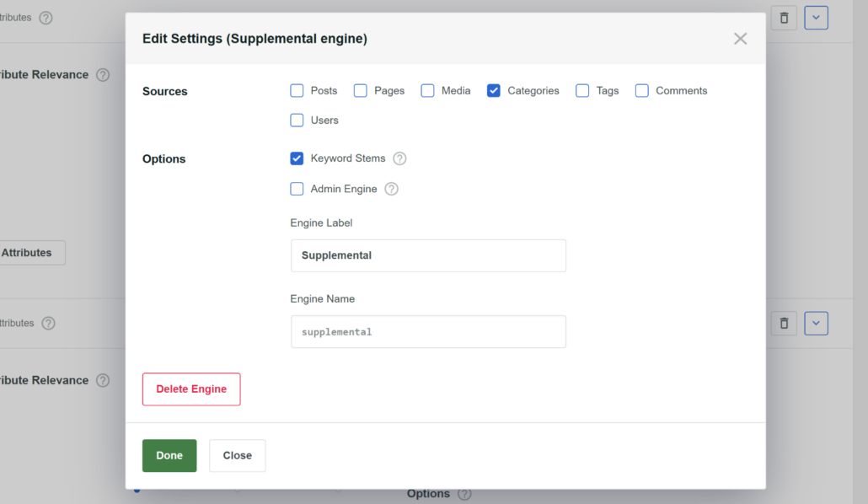Image resolution: width=868 pixels, height=504 pixels.
Task: Click the Close button
Action: (237, 455)
